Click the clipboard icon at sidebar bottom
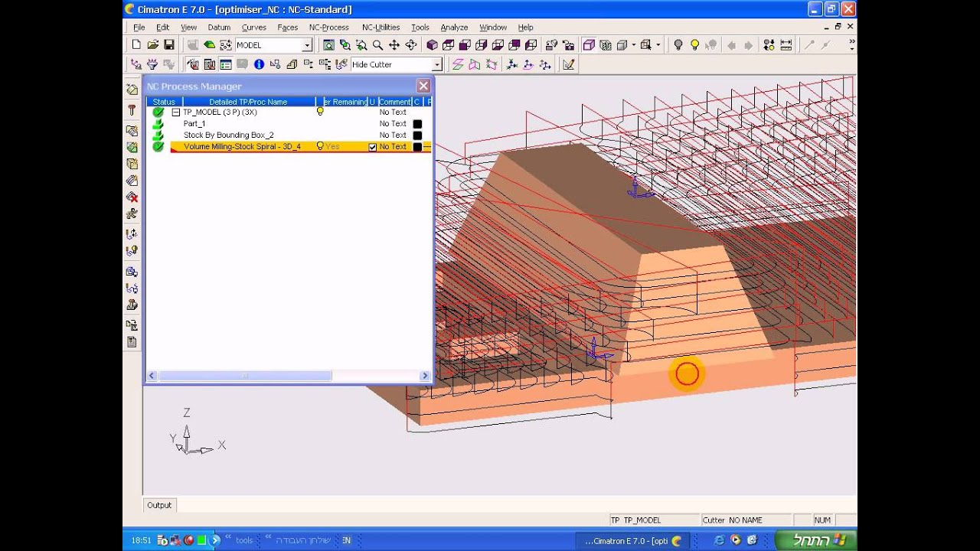Screen dimensions: 980x551 click(x=132, y=342)
